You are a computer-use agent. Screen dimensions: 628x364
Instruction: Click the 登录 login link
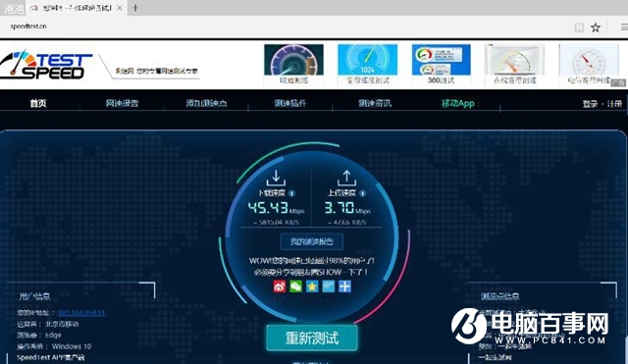[590, 104]
